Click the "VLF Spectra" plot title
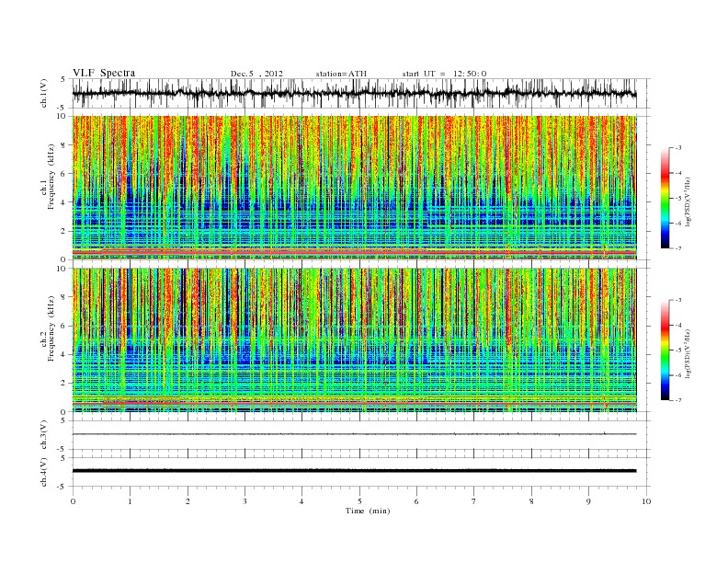 tap(104, 73)
